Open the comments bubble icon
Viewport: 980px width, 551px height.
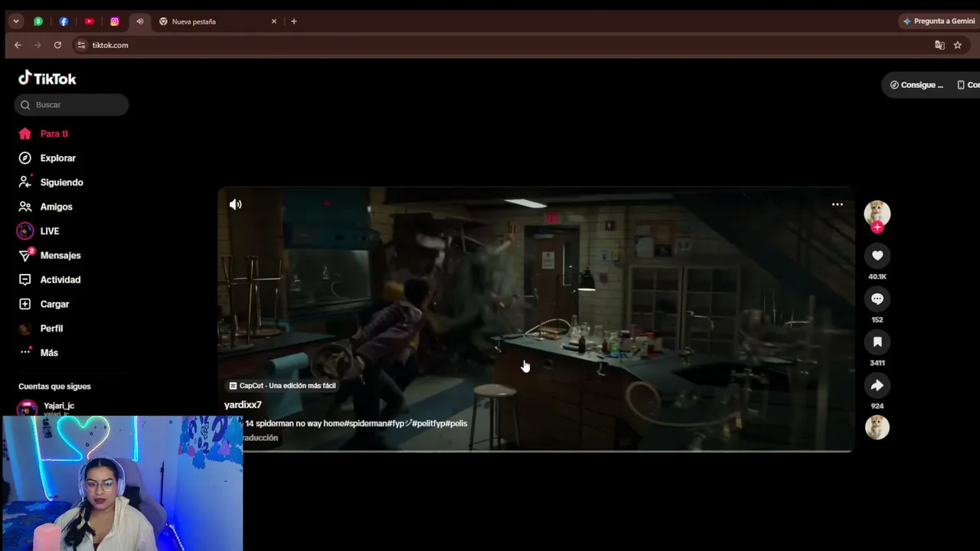point(877,299)
